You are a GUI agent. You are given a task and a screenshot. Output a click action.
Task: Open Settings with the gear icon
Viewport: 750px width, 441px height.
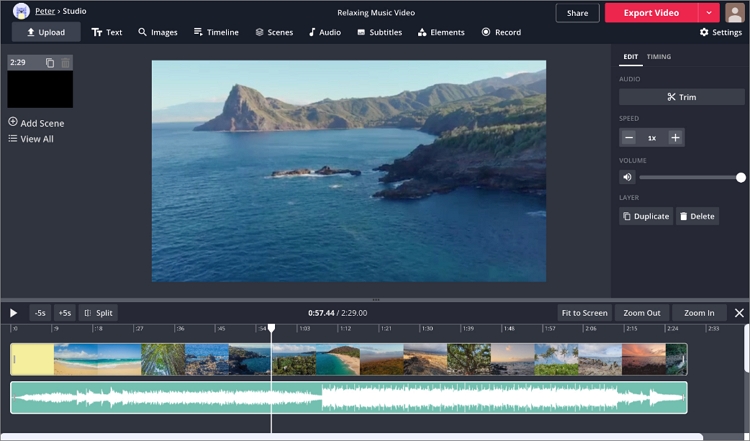(721, 32)
